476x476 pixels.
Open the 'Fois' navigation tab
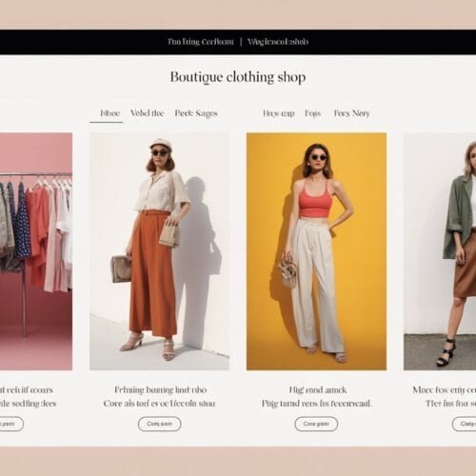tap(313, 113)
